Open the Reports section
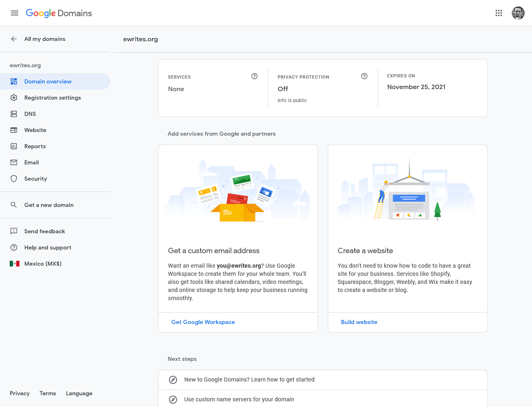 coord(55,146)
